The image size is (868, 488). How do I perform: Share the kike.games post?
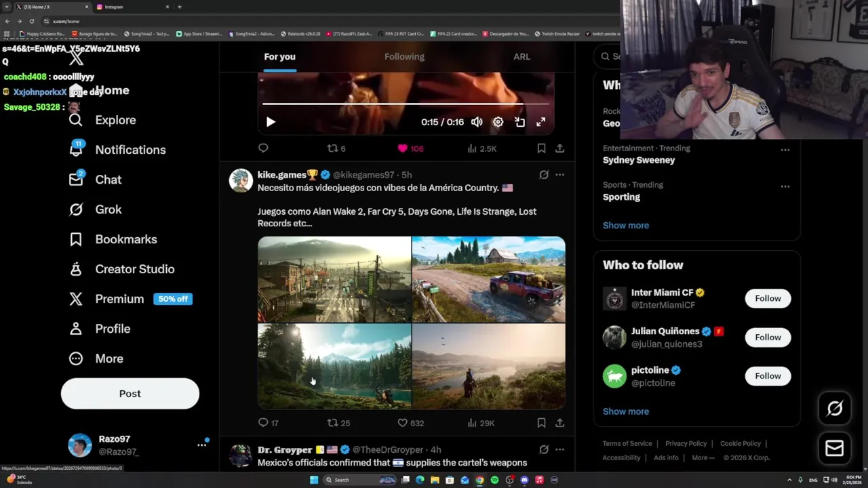coord(559,422)
